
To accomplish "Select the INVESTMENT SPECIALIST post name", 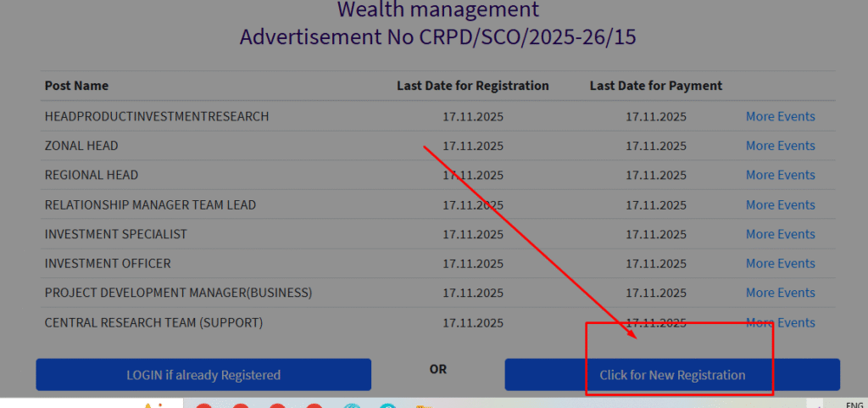I will pos(115,234).
